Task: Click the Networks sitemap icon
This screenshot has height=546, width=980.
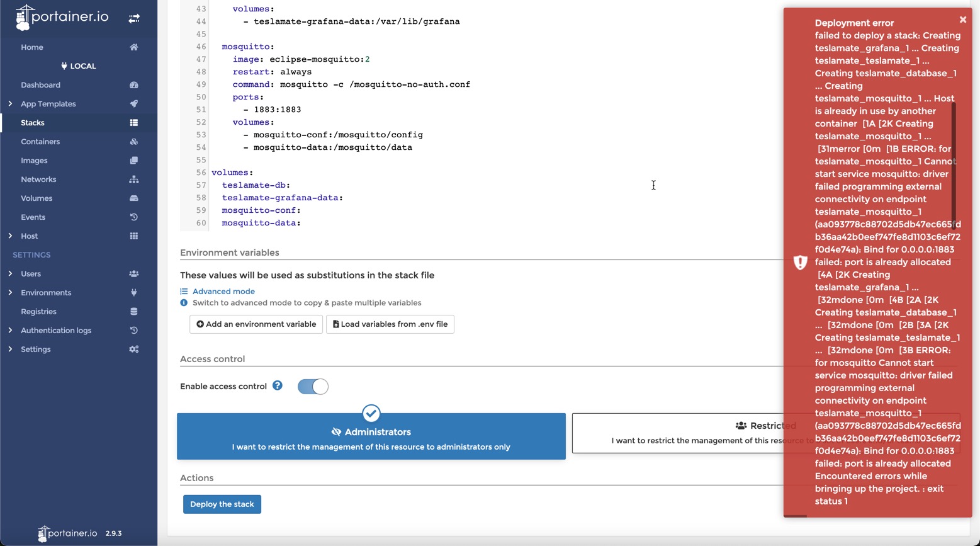Action: pos(134,179)
